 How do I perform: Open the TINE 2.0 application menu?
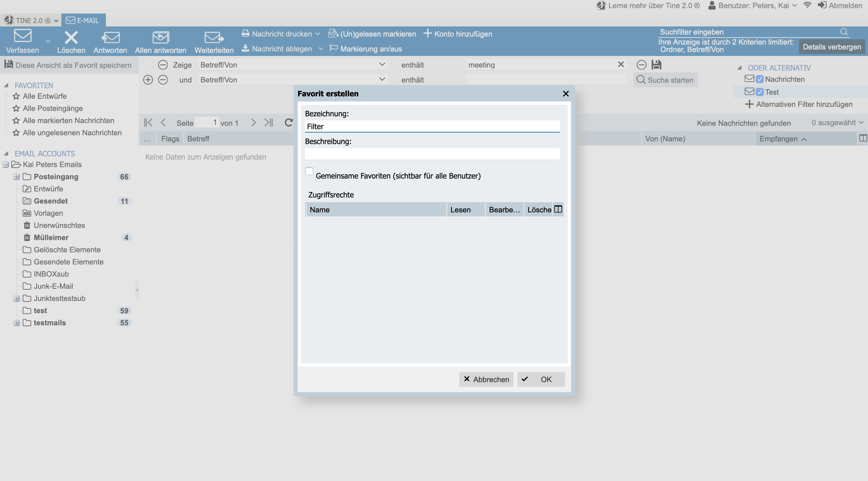tap(31, 20)
